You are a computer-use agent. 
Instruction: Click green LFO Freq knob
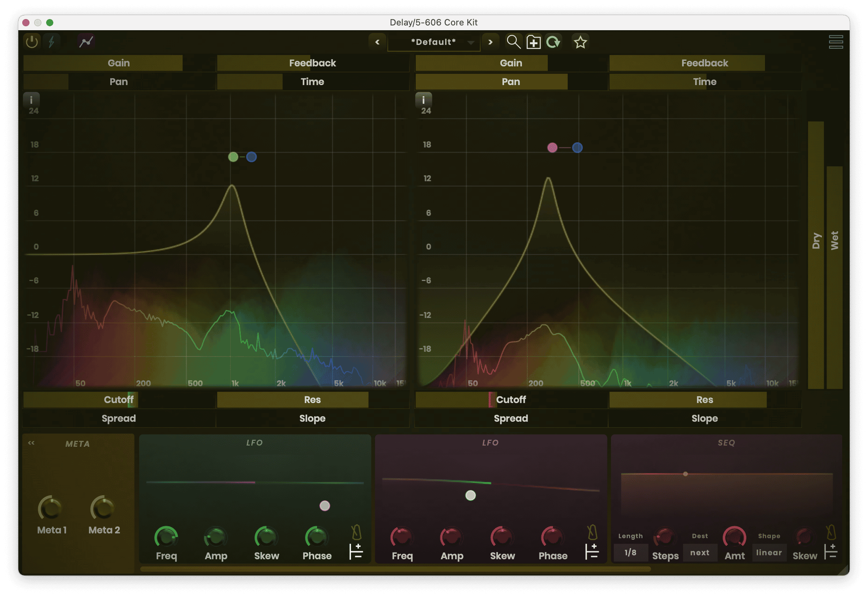(166, 537)
